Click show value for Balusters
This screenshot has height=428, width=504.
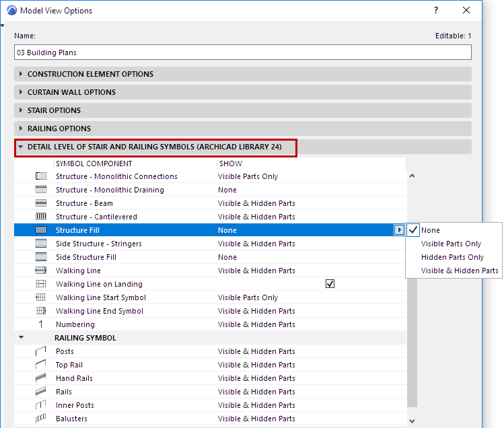[x=256, y=419]
